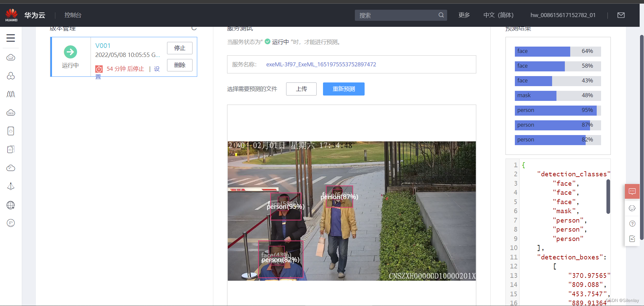Click the page vertical scrollbar
644x306 pixels.
642,137
